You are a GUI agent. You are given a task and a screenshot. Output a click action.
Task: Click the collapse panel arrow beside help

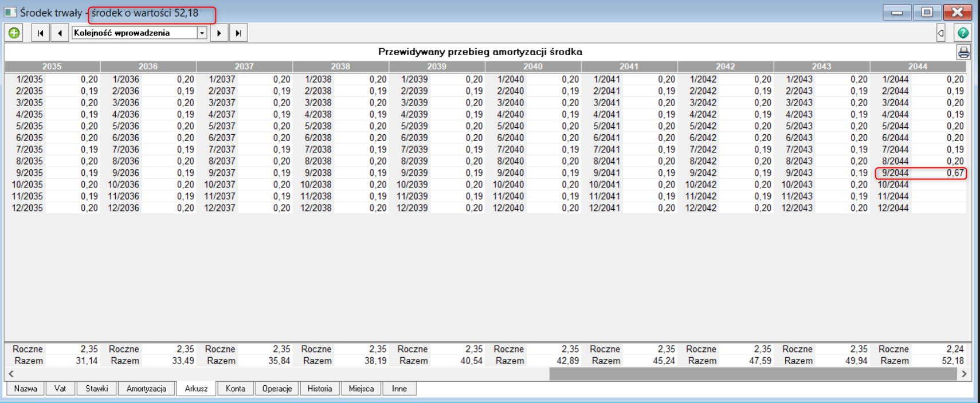click(x=940, y=33)
